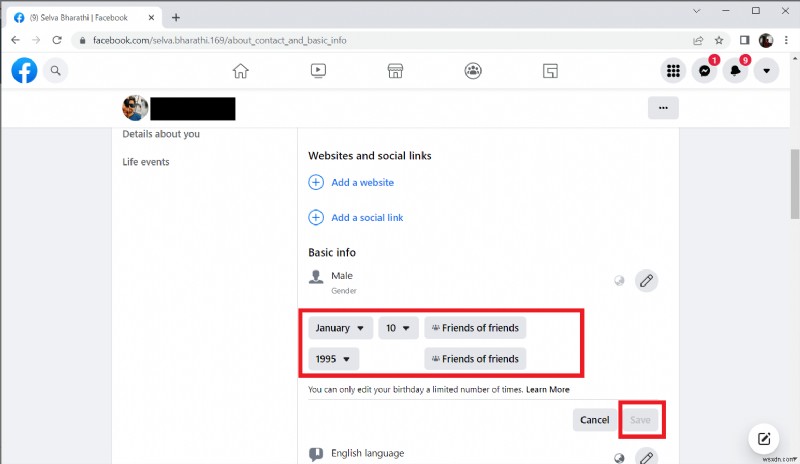Open the Facebook logo home link
The height and width of the screenshot is (464, 800).
click(x=24, y=70)
